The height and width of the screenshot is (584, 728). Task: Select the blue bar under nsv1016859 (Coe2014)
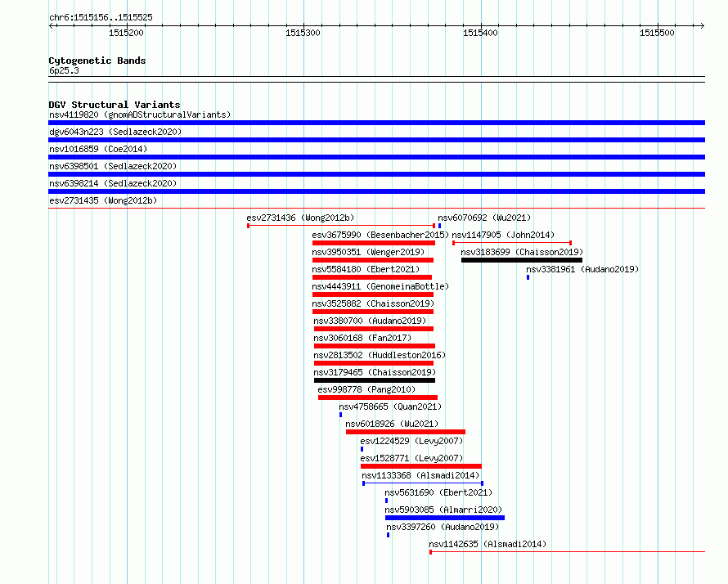click(376, 157)
